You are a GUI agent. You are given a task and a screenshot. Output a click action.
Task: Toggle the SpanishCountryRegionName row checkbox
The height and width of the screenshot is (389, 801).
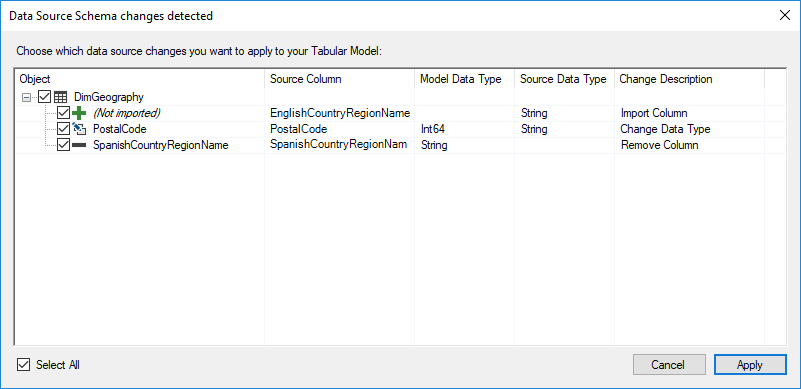click(x=63, y=145)
